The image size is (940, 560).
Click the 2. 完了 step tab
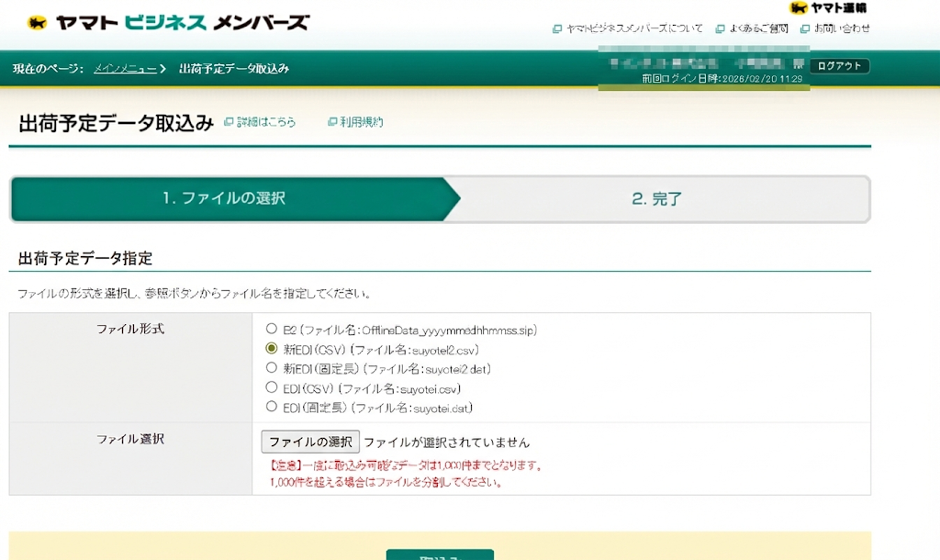656,199
